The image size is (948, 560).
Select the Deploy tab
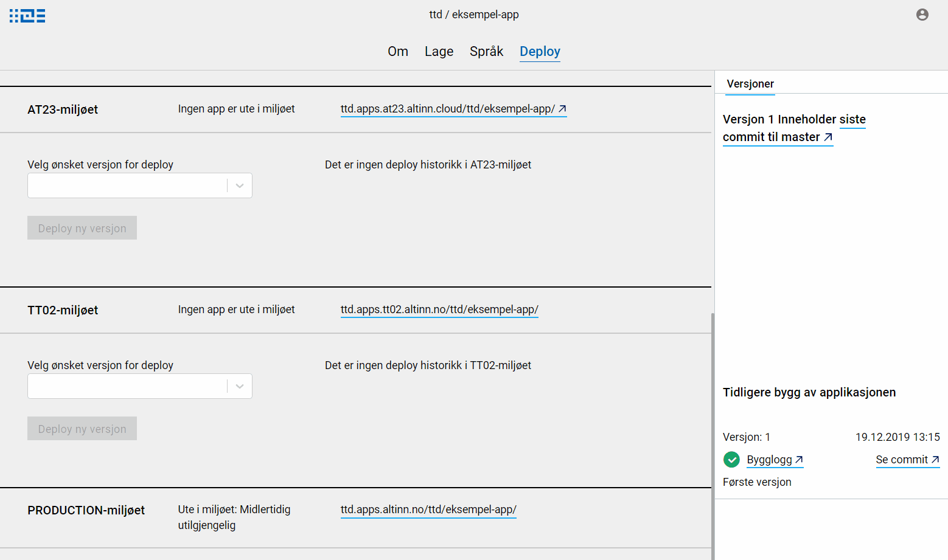pos(540,51)
